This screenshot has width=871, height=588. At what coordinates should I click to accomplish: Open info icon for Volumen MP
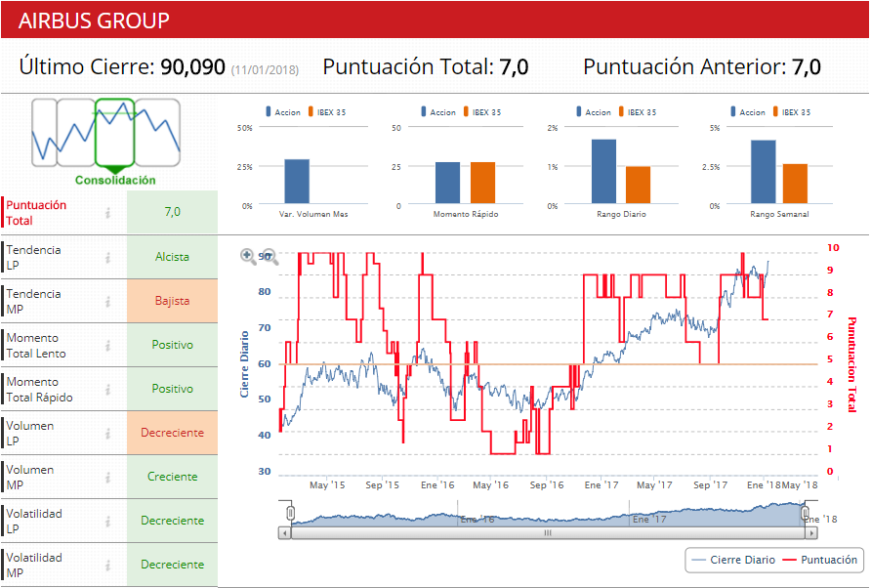click(108, 477)
